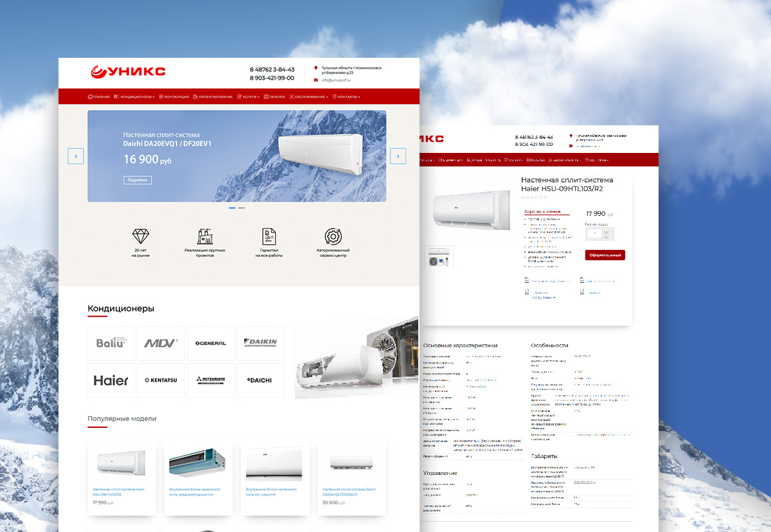Screen dimensions: 771x532
Task: Click the 30 000 руб price on the Daichi card
Action: coord(333,502)
